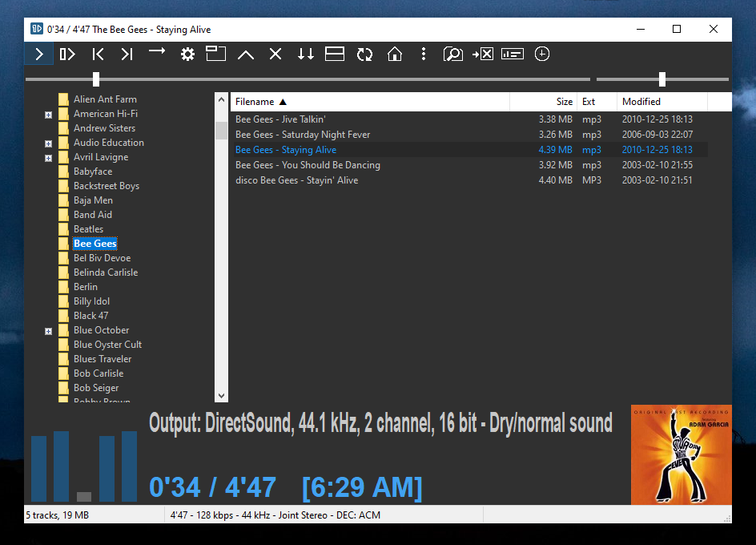The width and height of the screenshot is (756, 545).
Task: Sort the list by the Filename column
Action: pyautogui.click(x=370, y=102)
